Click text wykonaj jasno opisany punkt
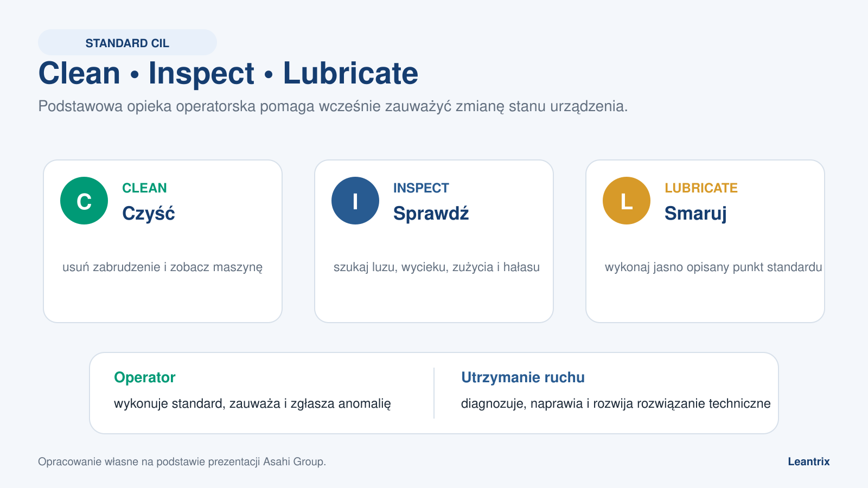Viewport: 868px width, 488px height. (x=713, y=267)
